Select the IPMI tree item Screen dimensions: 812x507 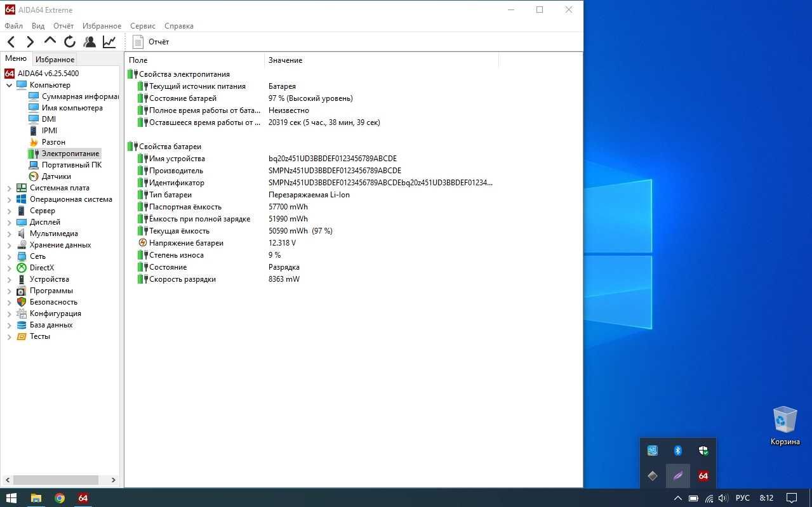[43, 131]
